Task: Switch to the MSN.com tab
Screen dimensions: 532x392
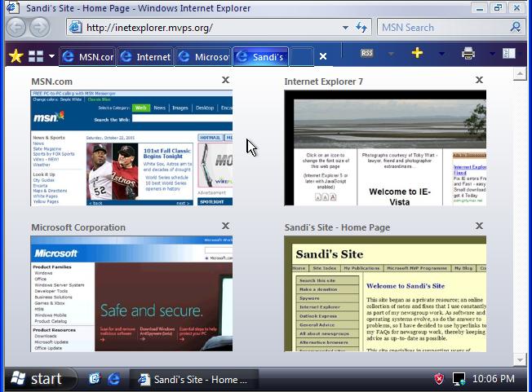Action: pyautogui.click(x=87, y=56)
